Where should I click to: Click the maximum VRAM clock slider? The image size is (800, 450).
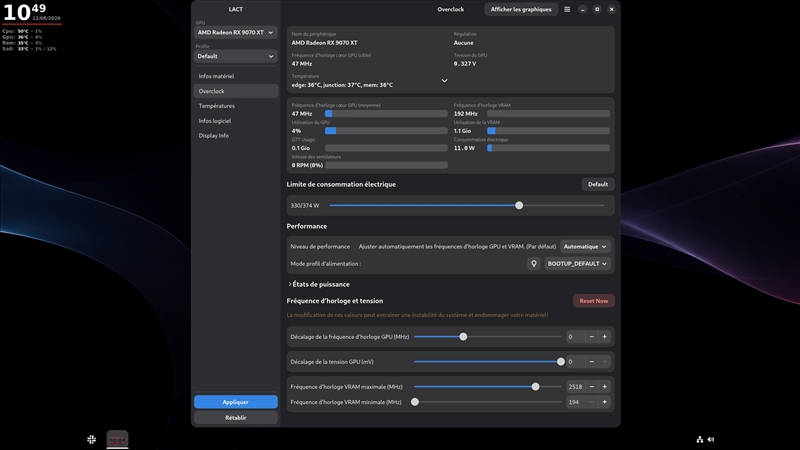[488, 387]
